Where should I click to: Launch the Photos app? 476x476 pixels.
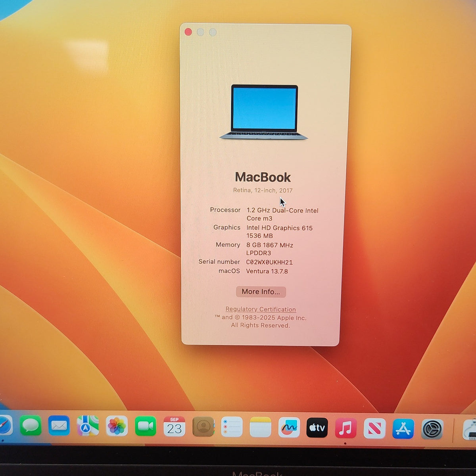point(117,426)
